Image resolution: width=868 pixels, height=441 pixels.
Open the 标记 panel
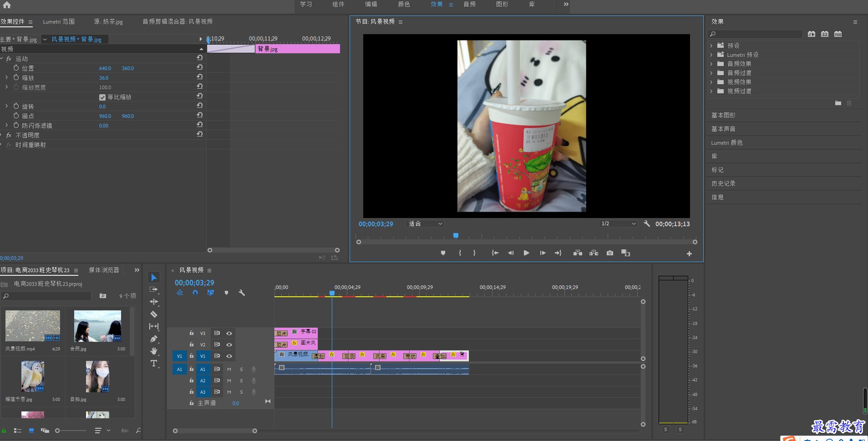tap(717, 170)
